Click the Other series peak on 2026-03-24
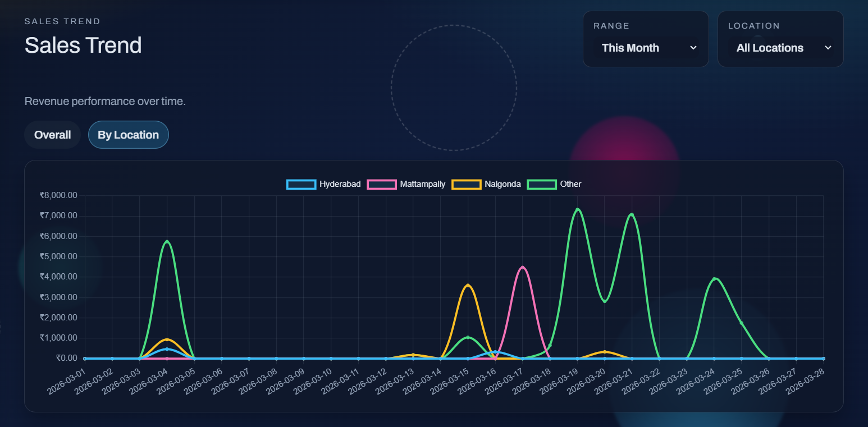 tap(714, 279)
